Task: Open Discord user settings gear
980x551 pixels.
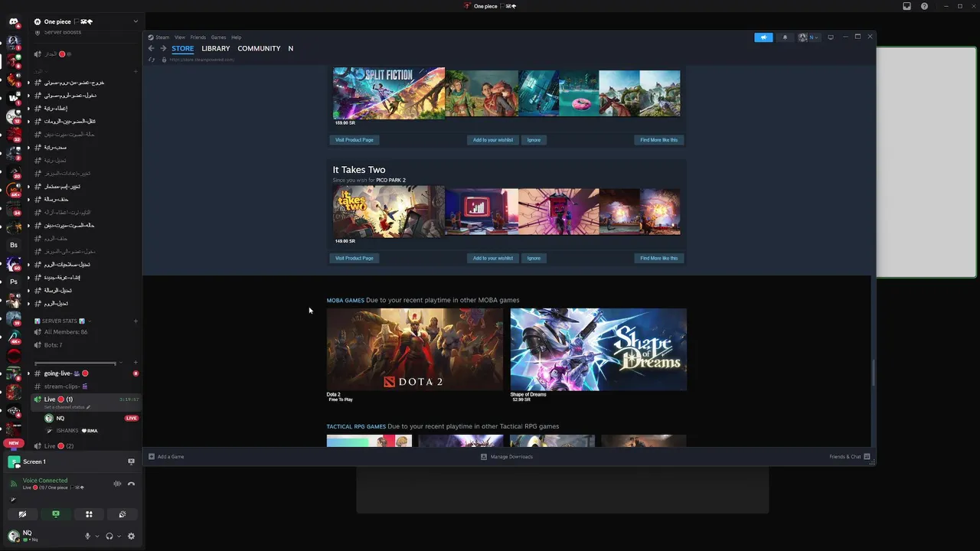Action: [x=131, y=536]
